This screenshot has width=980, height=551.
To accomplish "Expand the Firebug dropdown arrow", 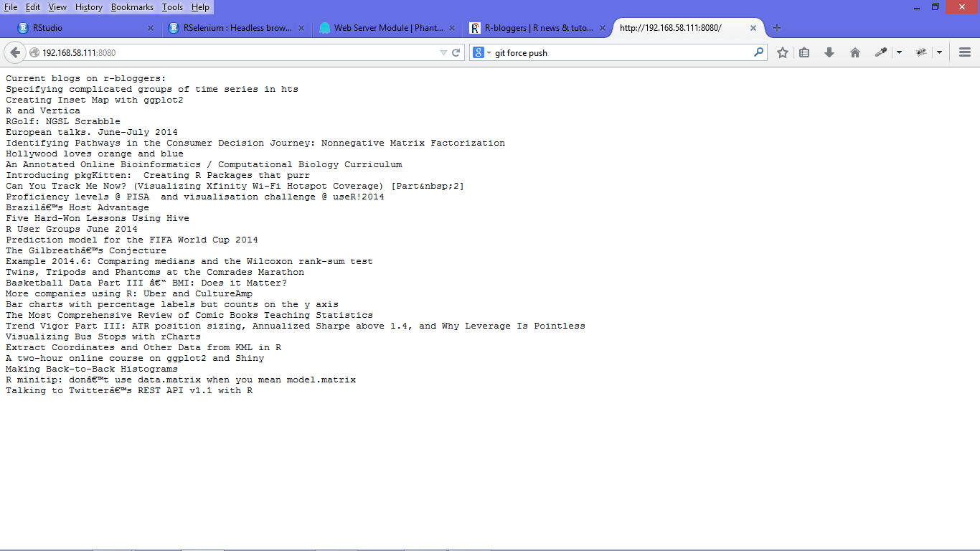I will click(x=939, y=52).
